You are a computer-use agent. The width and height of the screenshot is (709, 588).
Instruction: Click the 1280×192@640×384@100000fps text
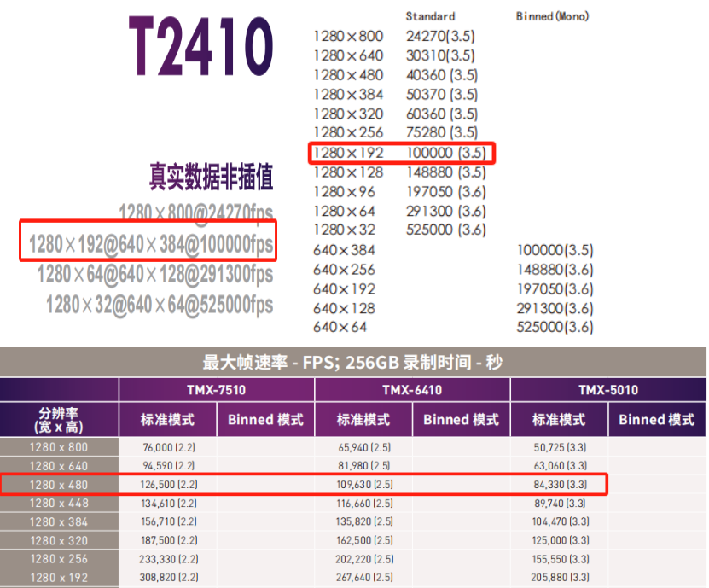coord(151,244)
